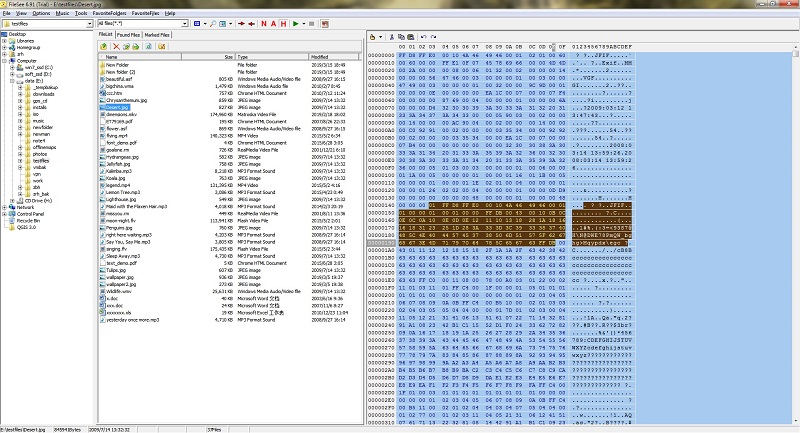Image resolution: width=800 pixels, height=433 pixels.
Task: Open the hand tool dropdown arrow in hex viewer
Action: point(381,37)
